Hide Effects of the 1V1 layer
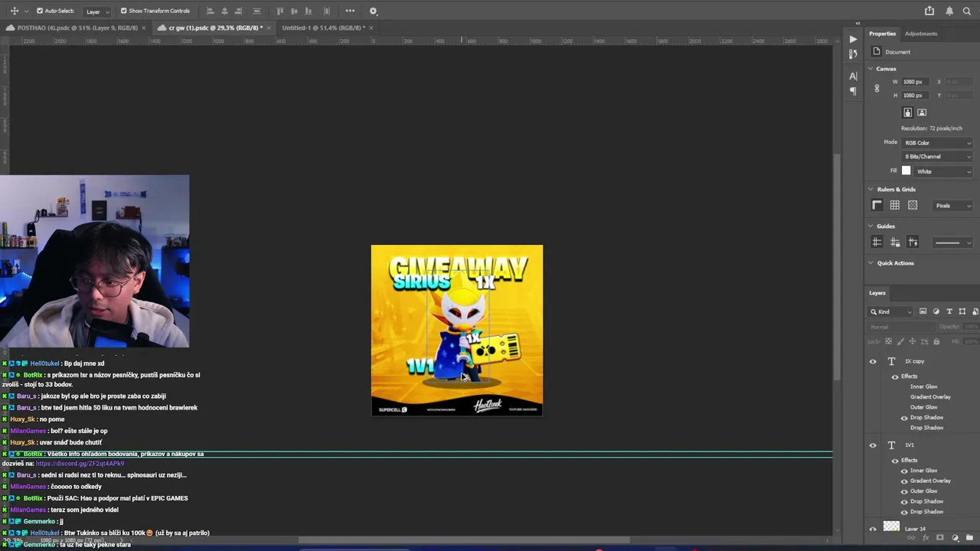 [895, 461]
